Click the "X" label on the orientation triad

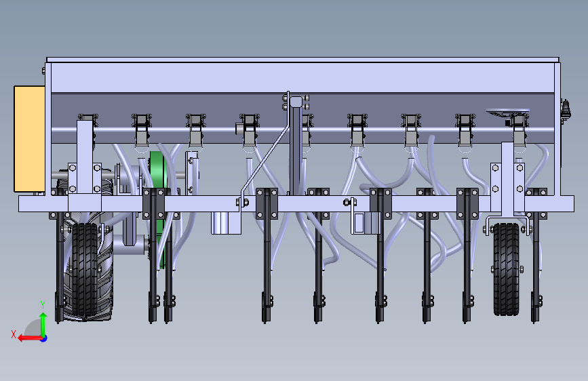tap(14, 334)
